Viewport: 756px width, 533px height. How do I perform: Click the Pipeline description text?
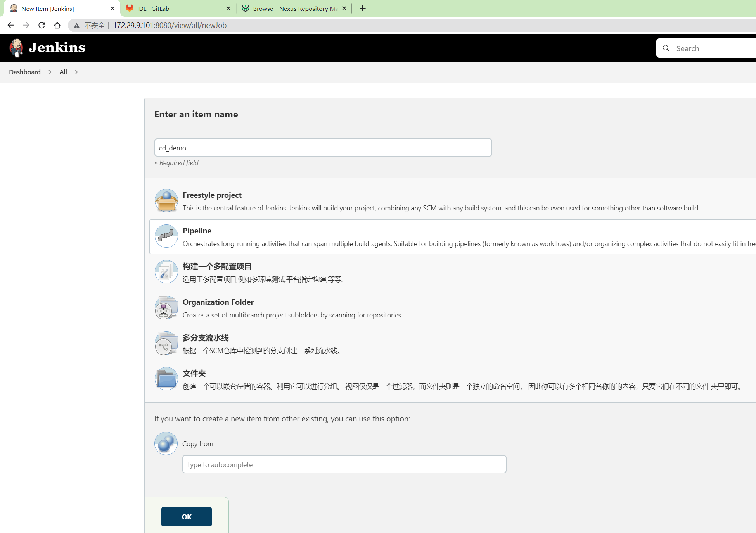click(469, 244)
